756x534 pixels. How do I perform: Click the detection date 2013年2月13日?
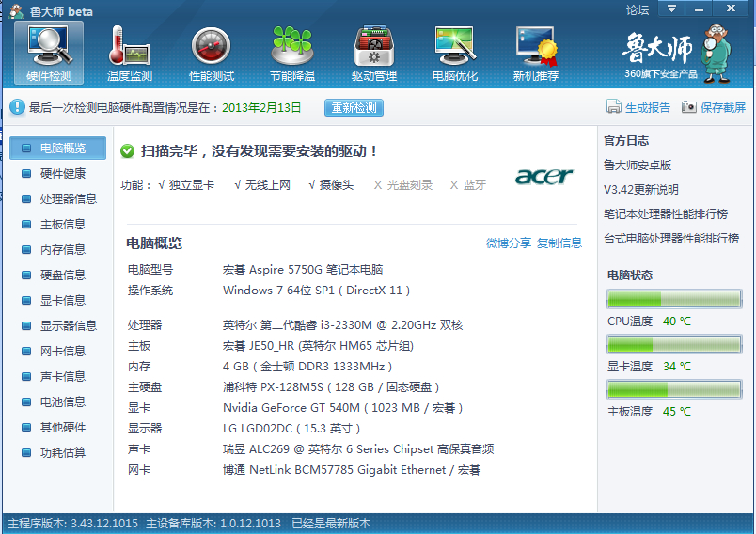click(261, 107)
